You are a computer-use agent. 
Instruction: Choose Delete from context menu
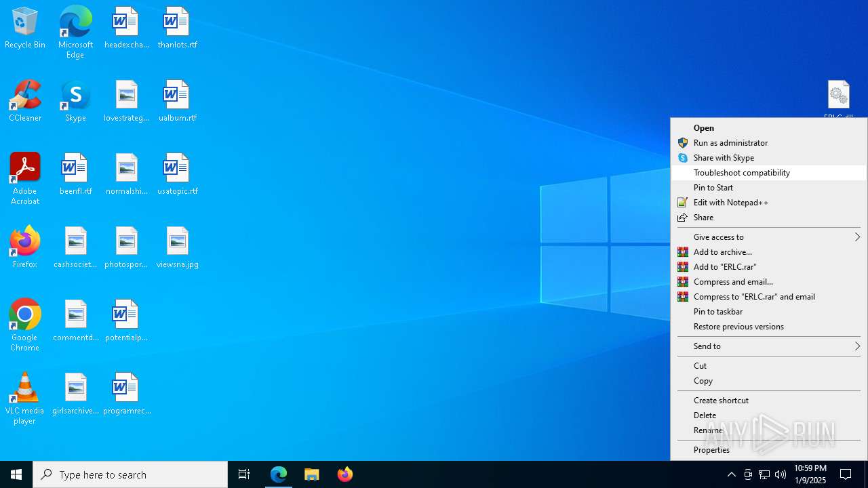pos(768,415)
